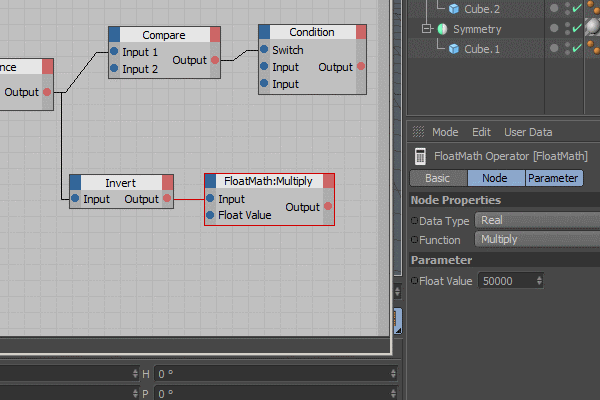Toggle Cube.2 enable checkmark
600x400 pixels.
[577, 8]
